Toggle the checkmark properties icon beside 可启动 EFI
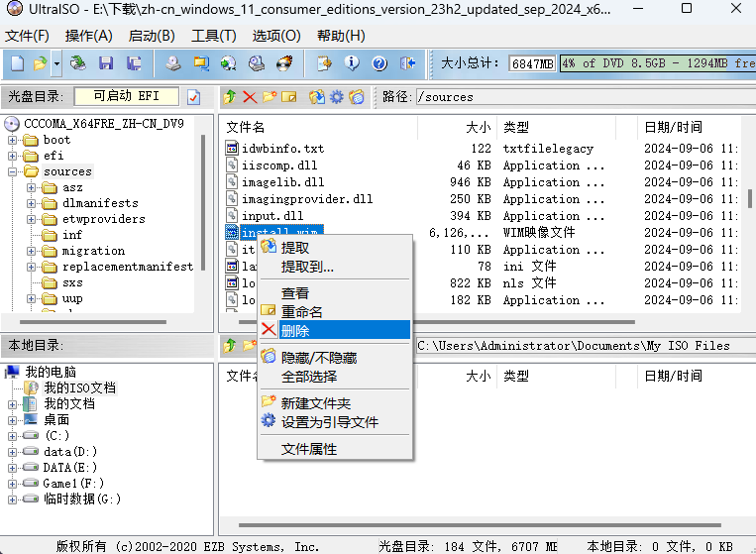Image resolution: width=756 pixels, height=554 pixels. tap(194, 97)
